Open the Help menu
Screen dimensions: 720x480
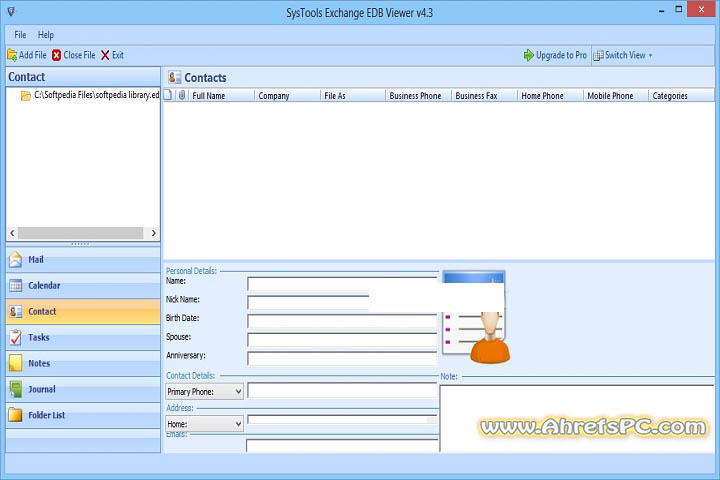tap(45, 35)
